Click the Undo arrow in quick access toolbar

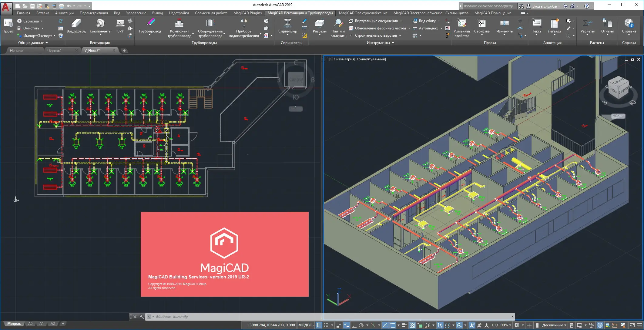69,6
